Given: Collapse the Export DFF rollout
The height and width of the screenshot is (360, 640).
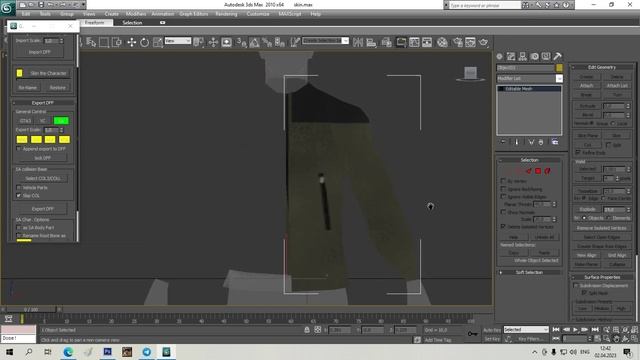Looking at the screenshot, I should coord(42,103).
